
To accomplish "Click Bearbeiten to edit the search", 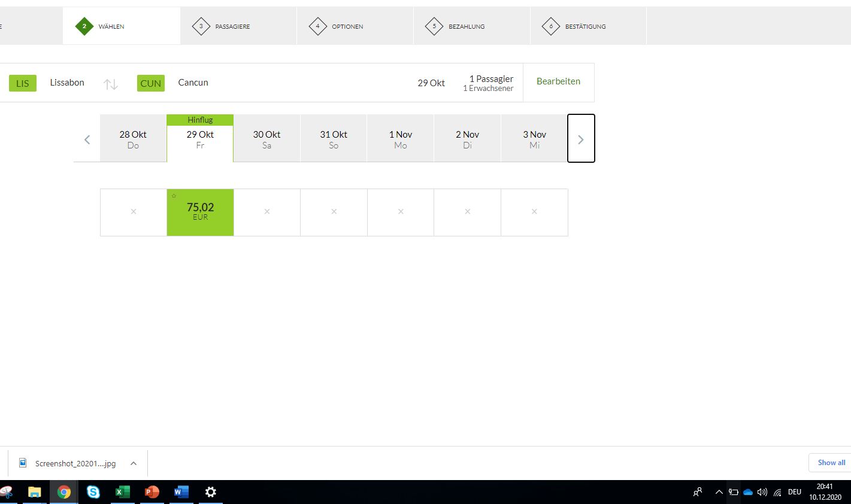I will (558, 81).
